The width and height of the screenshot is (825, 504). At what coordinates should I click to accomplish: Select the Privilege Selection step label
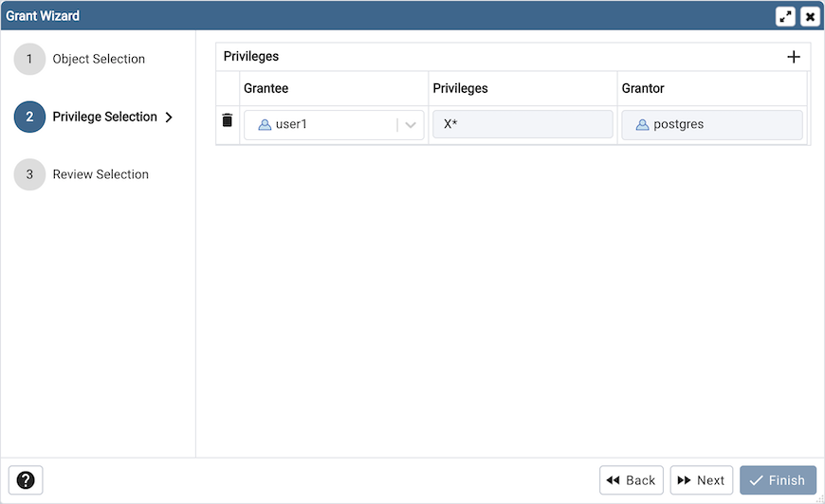[x=104, y=117]
